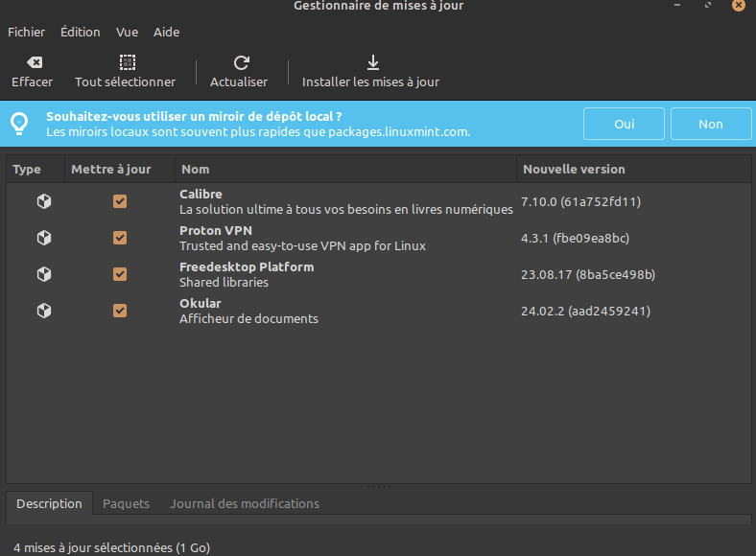Click the Installer les mises à jour icon

371,62
